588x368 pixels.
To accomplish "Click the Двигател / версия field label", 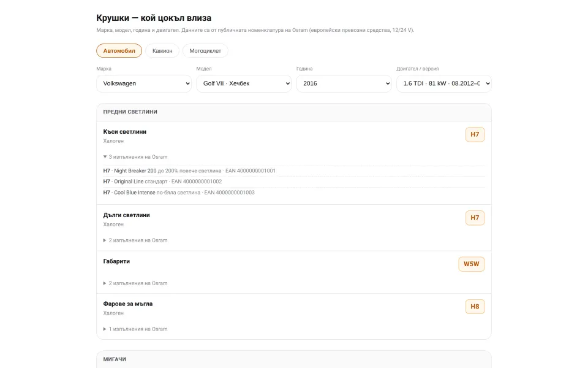I will point(417,69).
